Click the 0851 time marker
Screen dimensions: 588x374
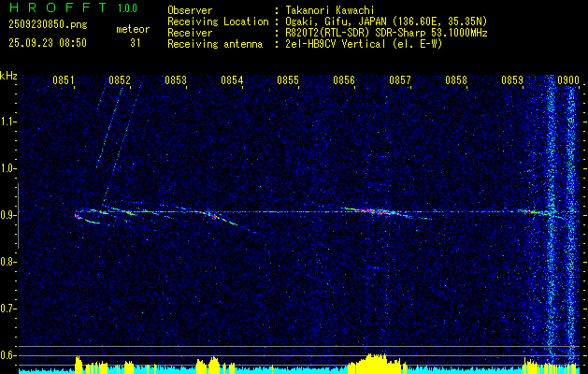[63, 80]
